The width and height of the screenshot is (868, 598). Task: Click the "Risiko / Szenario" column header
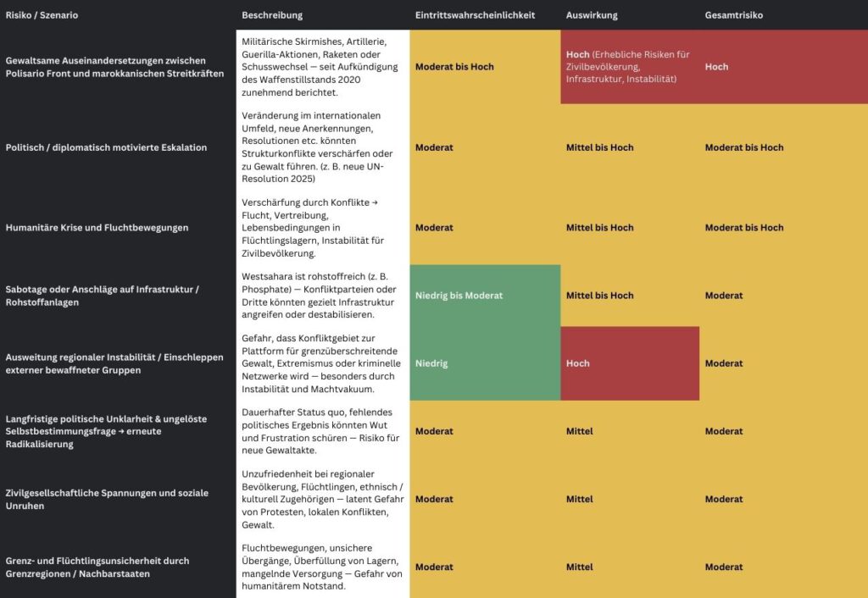pyautogui.click(x=41, y=15)
